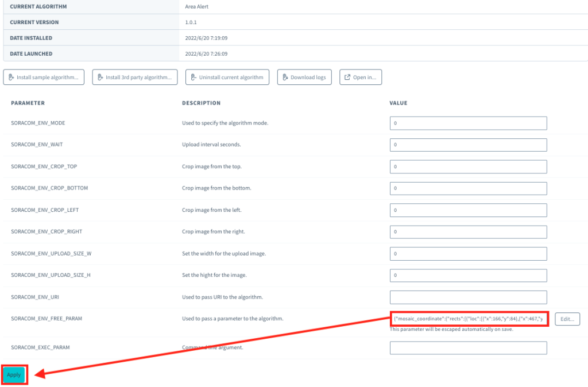The height and width of the screenshot is (387, 588).
Task: Focus the SORACOM_ENV_UPLOAD_SIZE_H value field
Action: point(469,275)
